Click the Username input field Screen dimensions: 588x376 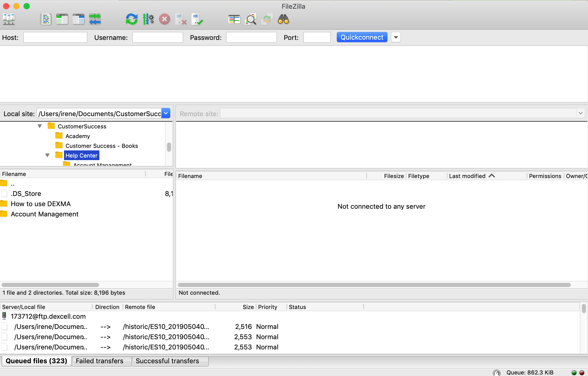158,37
